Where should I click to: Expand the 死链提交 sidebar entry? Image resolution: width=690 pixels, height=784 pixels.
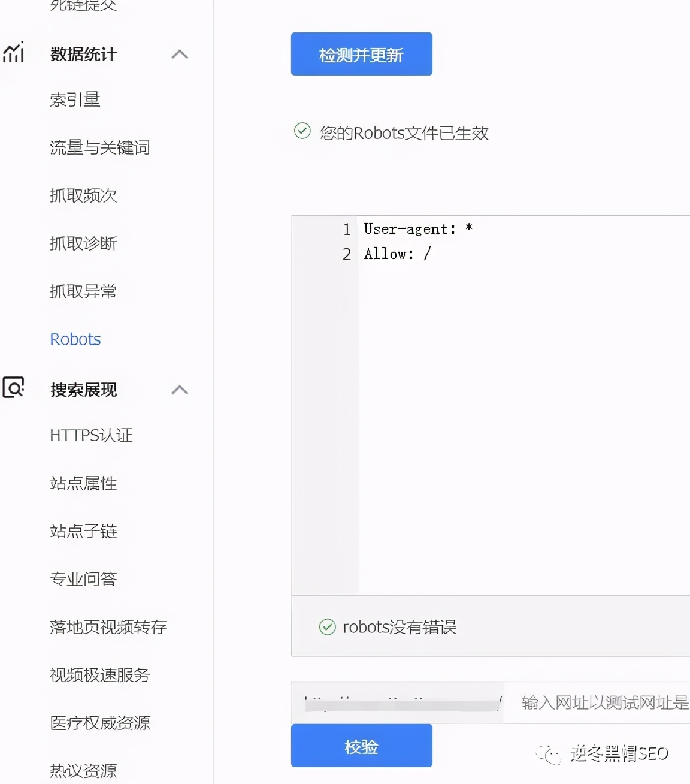pos(84,5)
